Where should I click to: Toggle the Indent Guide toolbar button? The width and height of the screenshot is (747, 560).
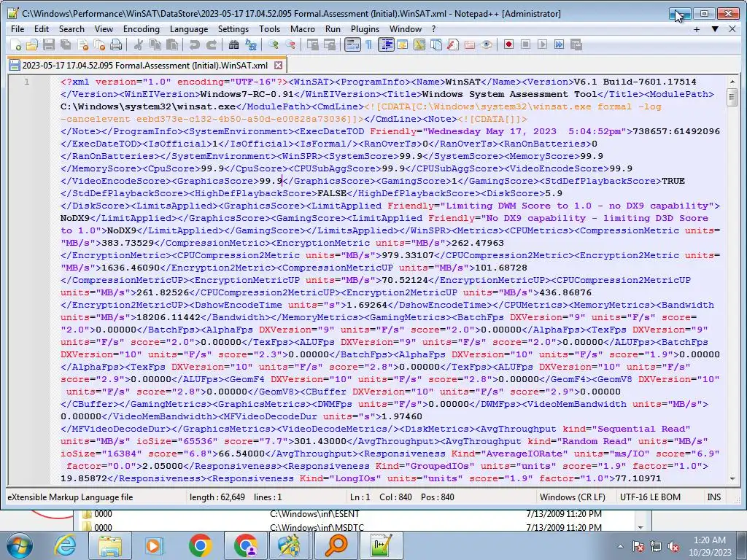[x=386, y=44]
